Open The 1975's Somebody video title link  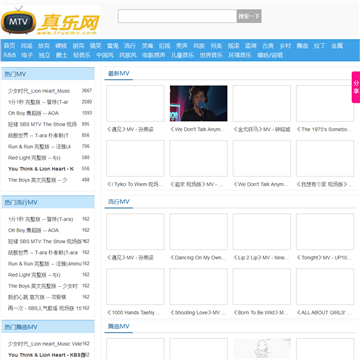coord(324,129)
